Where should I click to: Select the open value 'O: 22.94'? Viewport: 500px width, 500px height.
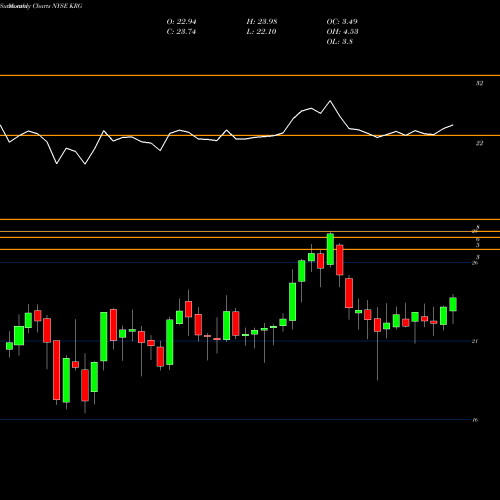181,22
